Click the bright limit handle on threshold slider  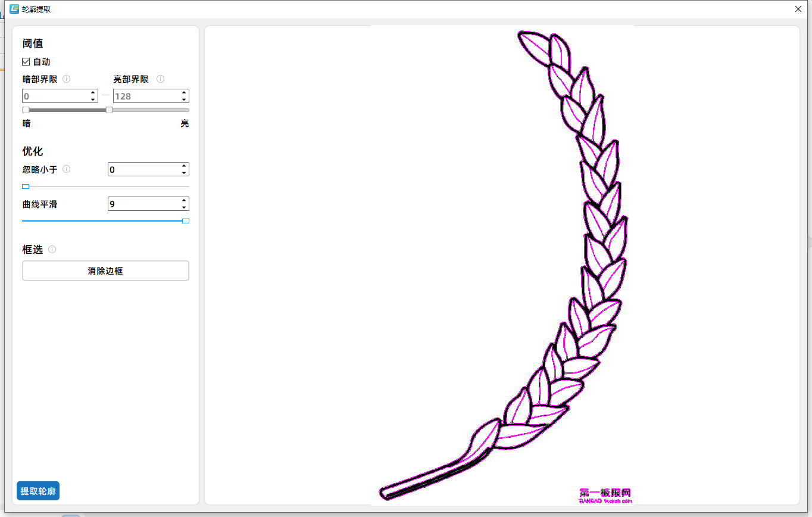109,110
